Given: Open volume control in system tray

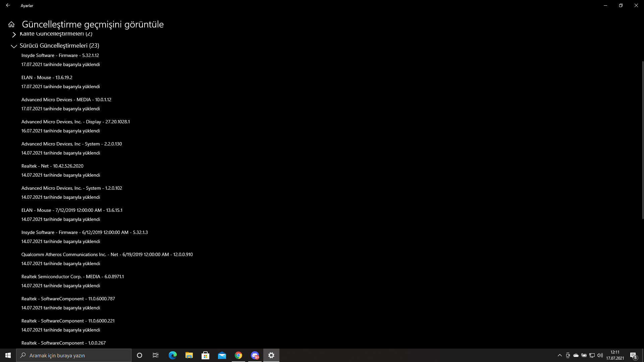Looking at the screenshot, I should coord(600,355).
